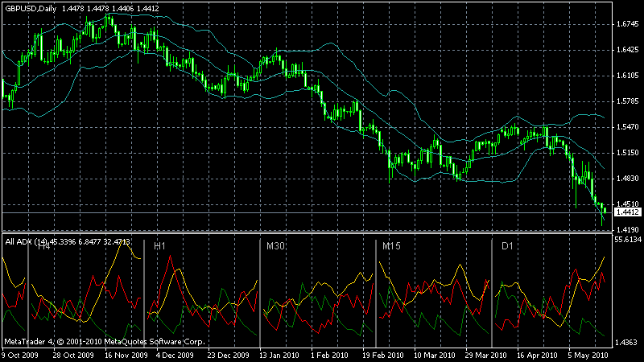Click the D1 timeframe label in ADX panel
Image resolution: width=644 pixels, height=362 pixels.
(x=508, y=246)
